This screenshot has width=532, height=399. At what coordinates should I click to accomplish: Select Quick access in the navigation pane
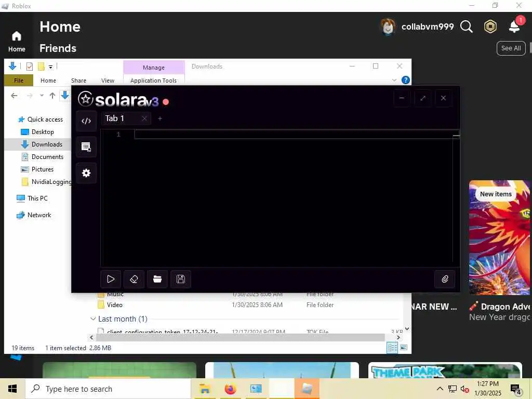(41, 119)
